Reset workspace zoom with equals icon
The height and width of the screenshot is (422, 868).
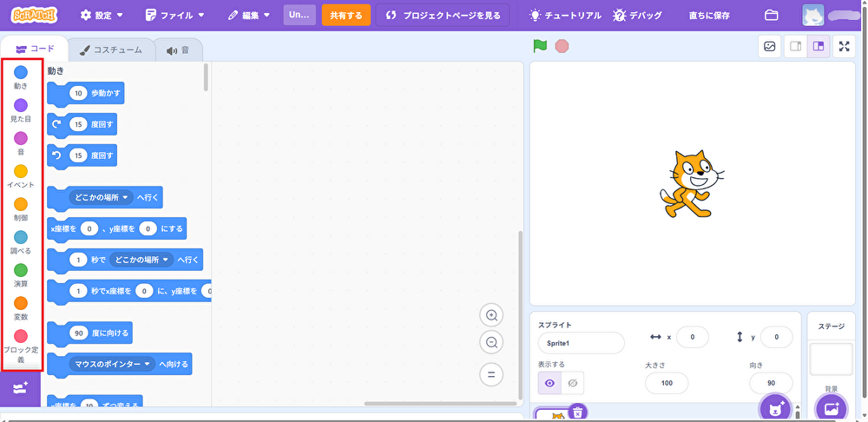coord(491,374)
